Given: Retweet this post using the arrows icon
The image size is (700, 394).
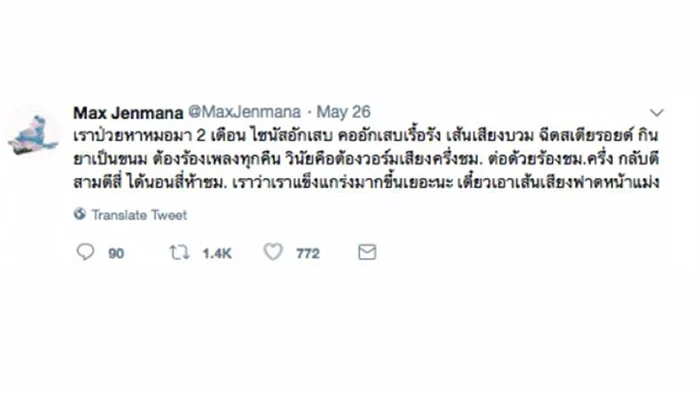Looking at the screenshot, I should 179,253.
